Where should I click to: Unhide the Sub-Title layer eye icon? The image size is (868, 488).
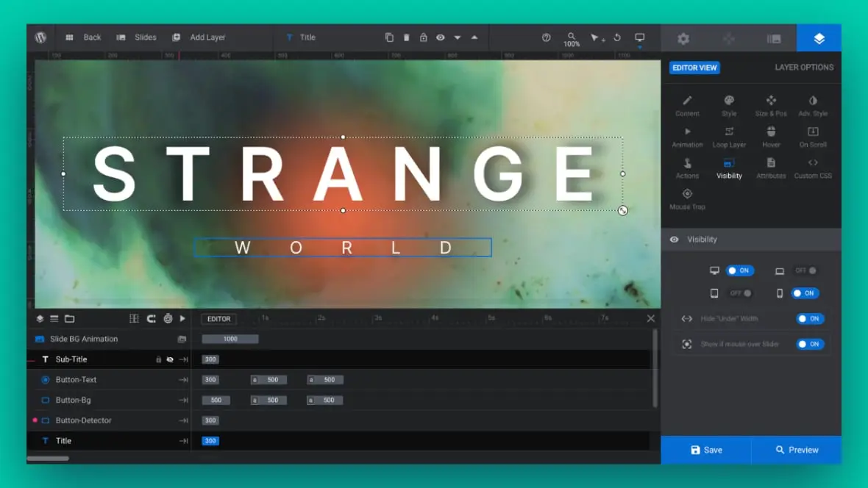tap(170, 359)
